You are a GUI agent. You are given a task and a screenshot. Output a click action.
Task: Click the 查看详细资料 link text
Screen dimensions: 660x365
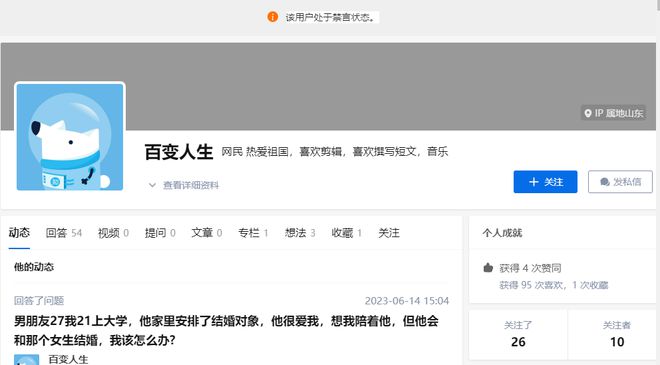[x=191, y=185]
